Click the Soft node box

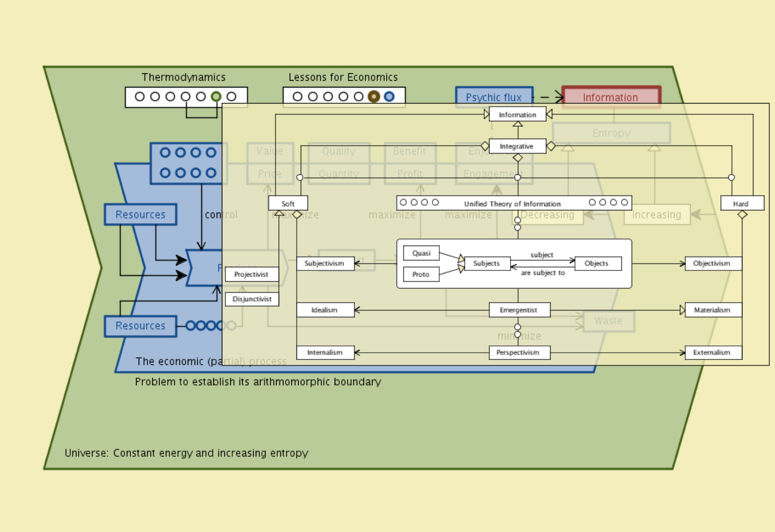tap(288, 203)
